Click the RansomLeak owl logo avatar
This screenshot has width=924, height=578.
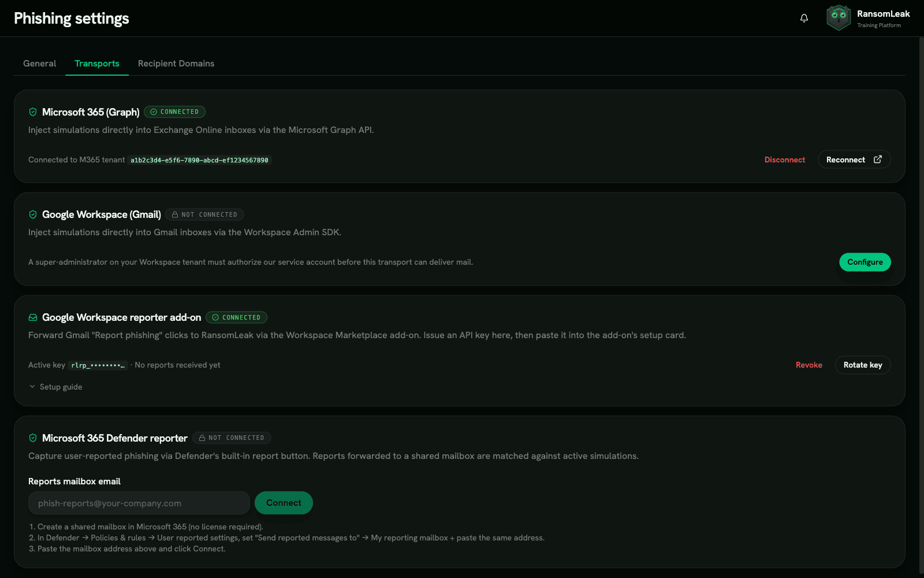[839, 18]
